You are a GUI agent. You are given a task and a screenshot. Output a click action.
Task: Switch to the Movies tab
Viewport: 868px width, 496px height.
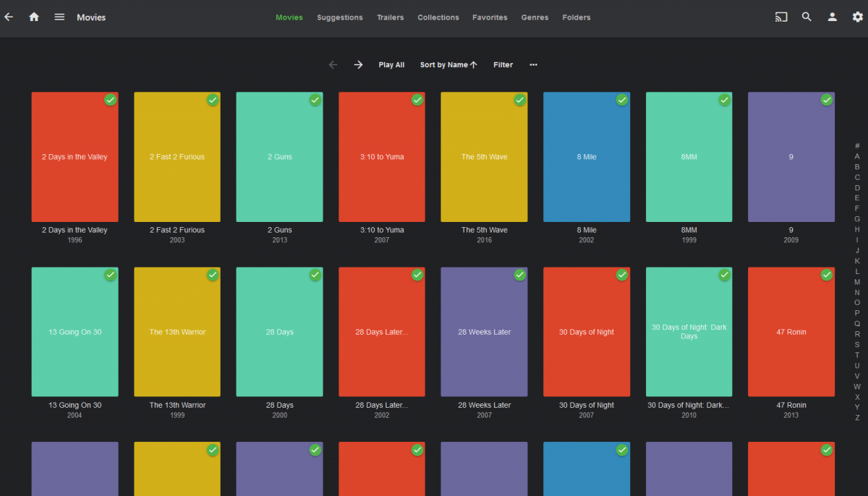click(289, 17)
